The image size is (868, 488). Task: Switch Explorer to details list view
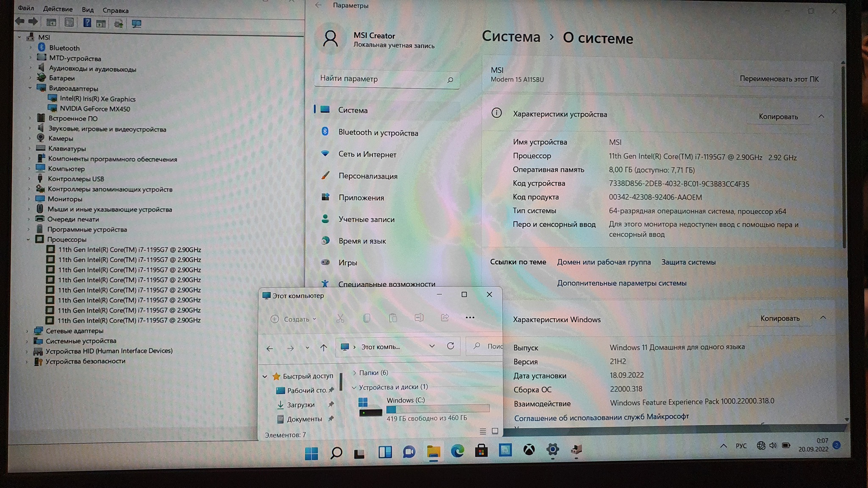(x=483, y=431)
